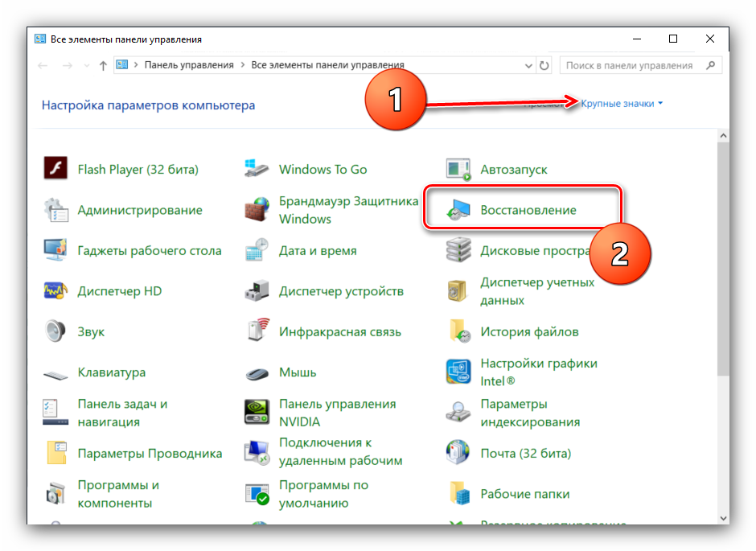Go up one level with Up arrow
Screen dimensions: 756x551
pyautogui.click(x=103, y=66)
